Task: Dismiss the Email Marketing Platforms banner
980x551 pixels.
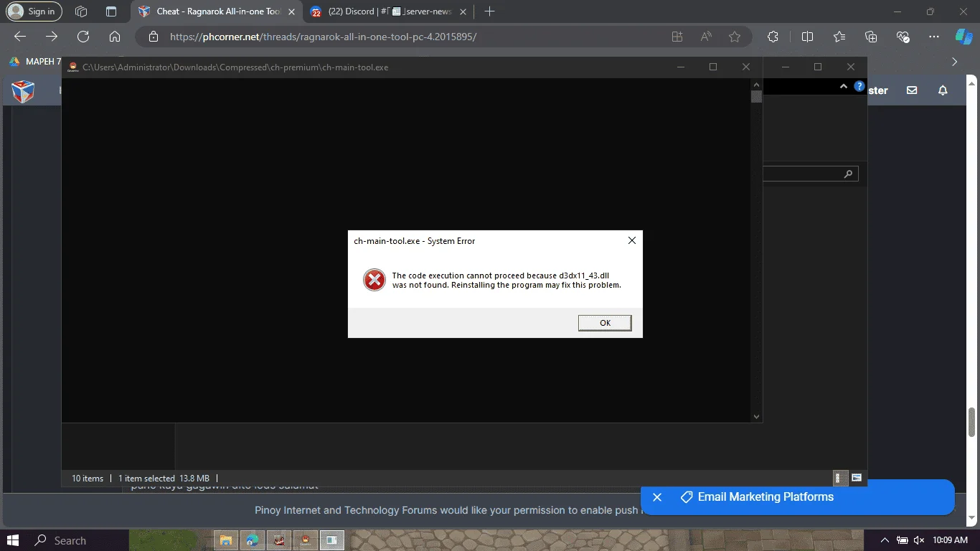Action: [656, 497]
